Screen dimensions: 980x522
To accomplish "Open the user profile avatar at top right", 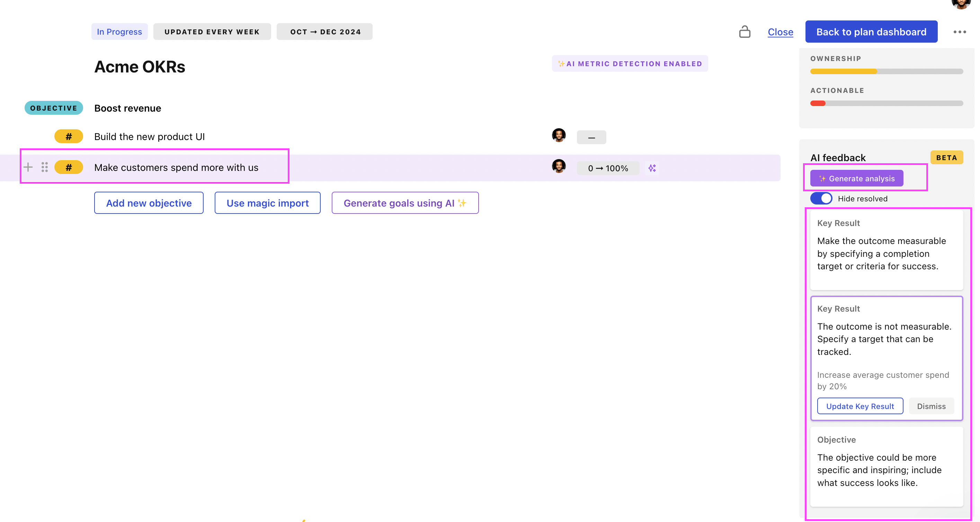I will tap(961, 4).
